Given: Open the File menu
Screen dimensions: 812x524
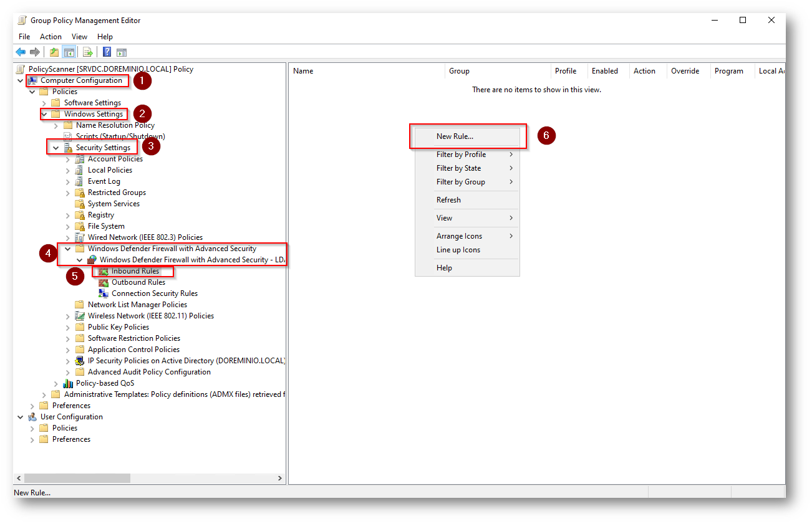Looking at the screenshot, I should tap(24, 37).
